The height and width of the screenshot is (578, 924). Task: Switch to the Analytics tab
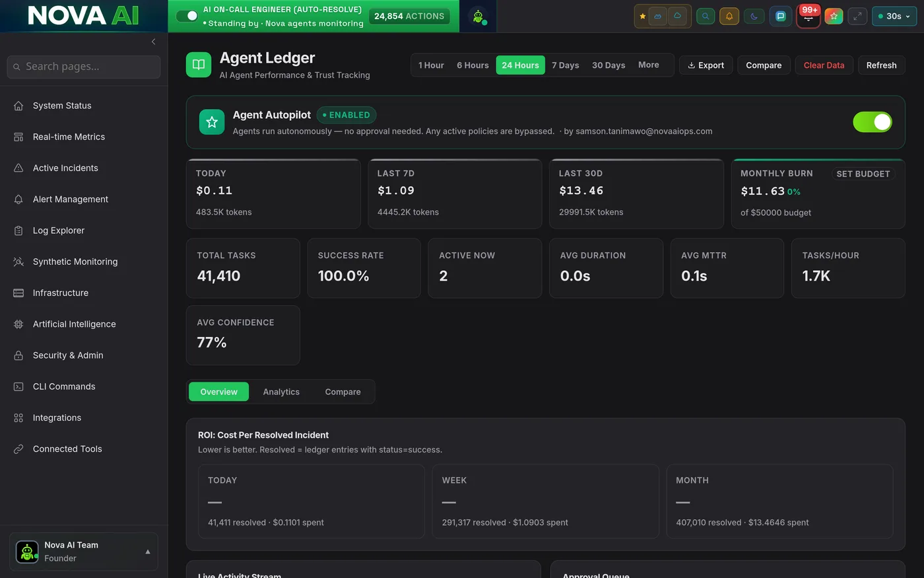[x=281, y=392]
